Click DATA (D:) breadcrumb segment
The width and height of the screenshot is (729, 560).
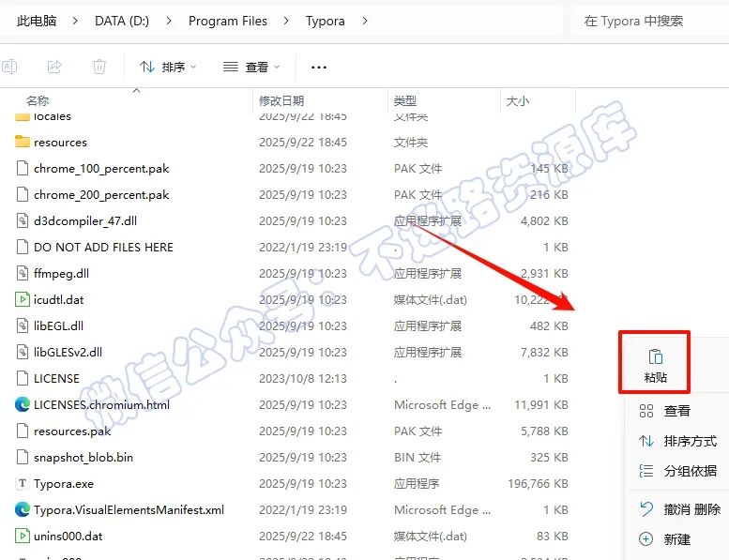point(122,21)
